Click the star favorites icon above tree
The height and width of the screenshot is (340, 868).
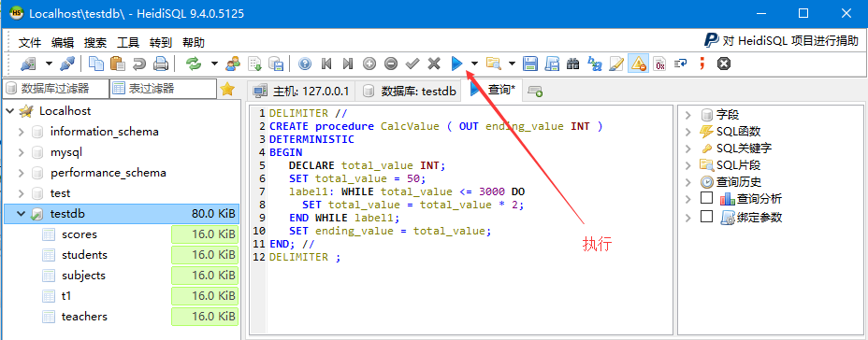(x=227, y=89)
